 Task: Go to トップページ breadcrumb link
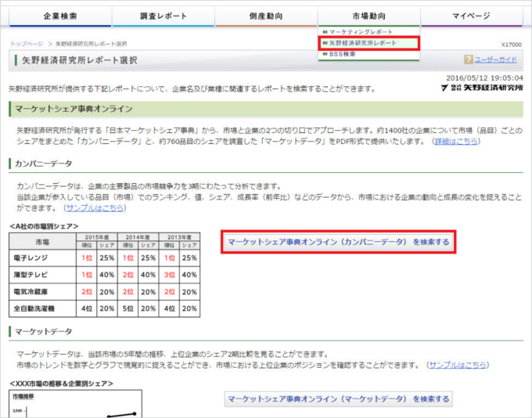(27, 44)
